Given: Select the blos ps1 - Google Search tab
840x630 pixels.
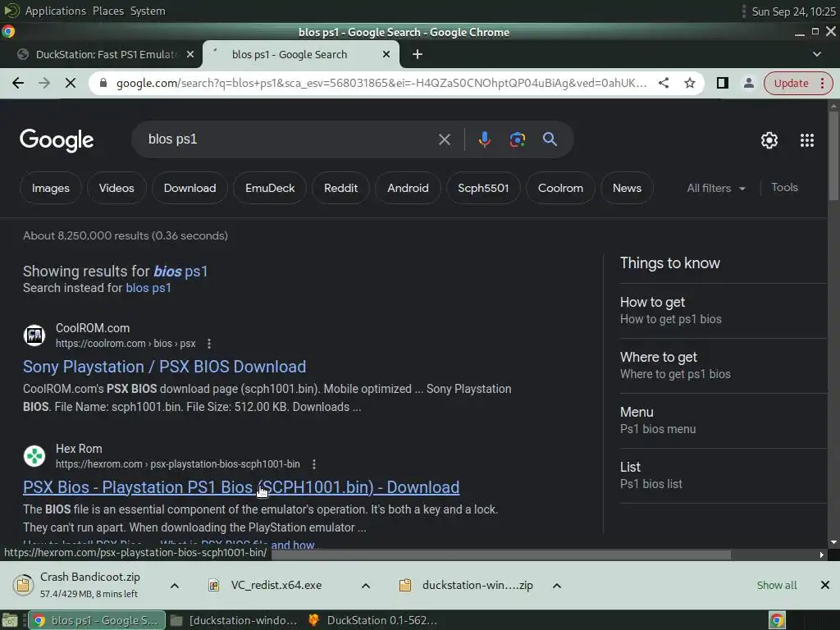Looking at the screenshot, I should point(290,54).
